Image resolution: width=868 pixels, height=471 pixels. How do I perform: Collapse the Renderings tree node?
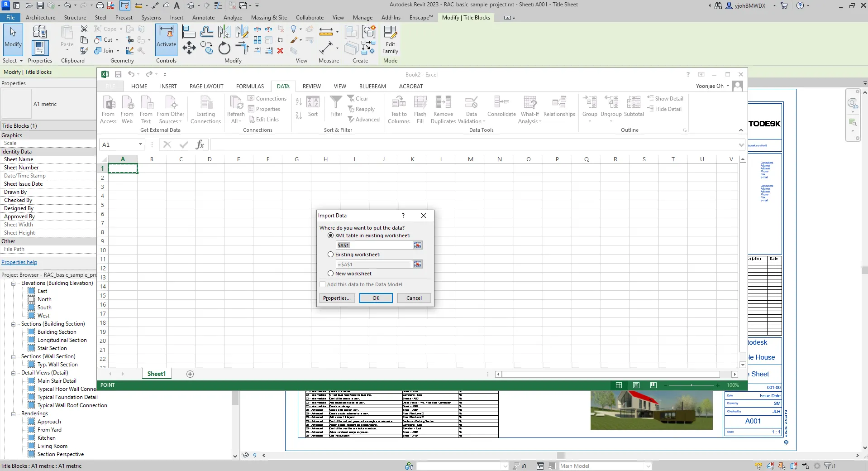[x=14, y=414]
